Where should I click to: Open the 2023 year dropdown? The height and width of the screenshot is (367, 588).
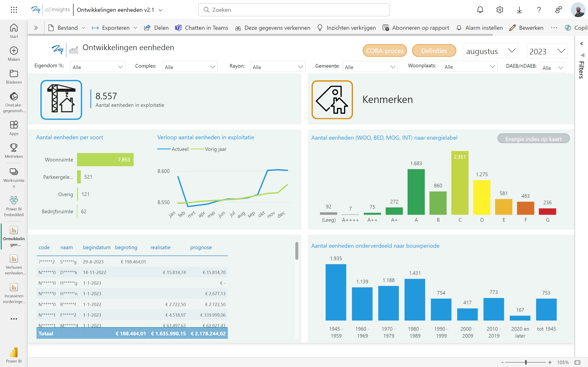click(x=547, y=51)
